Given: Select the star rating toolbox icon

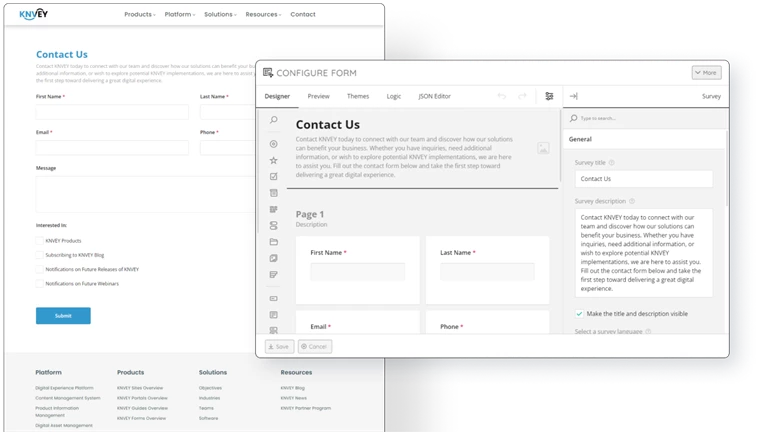Looking at the screenshot, I should (273, 160).
